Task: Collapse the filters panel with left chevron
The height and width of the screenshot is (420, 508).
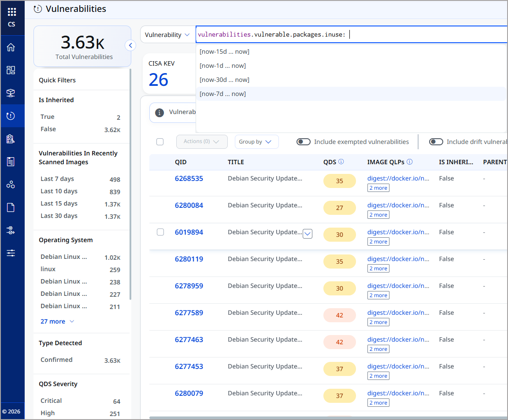Action: pyautogui.click(x=130, y=45)
